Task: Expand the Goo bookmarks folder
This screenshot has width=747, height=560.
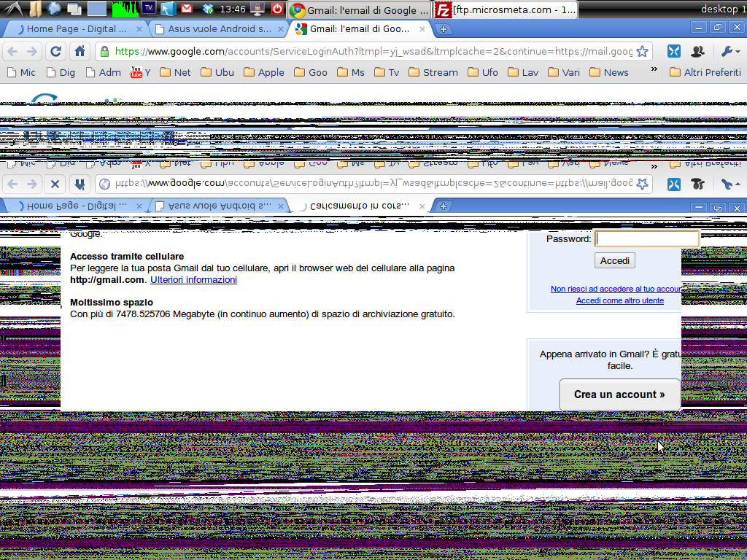Action: [x=311, y=72]
